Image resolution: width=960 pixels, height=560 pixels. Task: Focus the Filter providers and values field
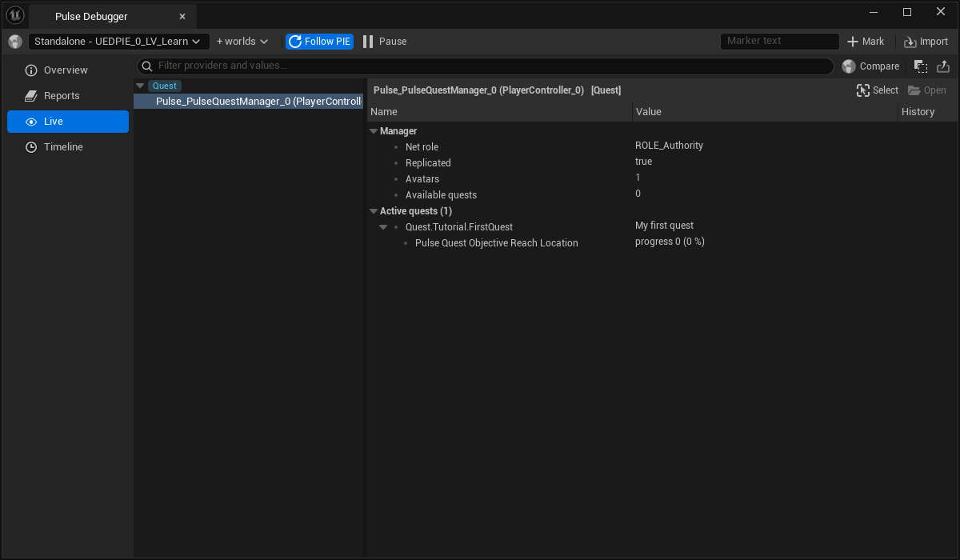pyautogui.click(x=486, y=66)
